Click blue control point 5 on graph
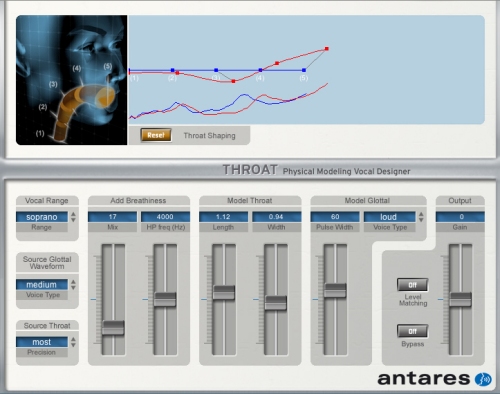500x394 pixels. [x=304, y=70]
